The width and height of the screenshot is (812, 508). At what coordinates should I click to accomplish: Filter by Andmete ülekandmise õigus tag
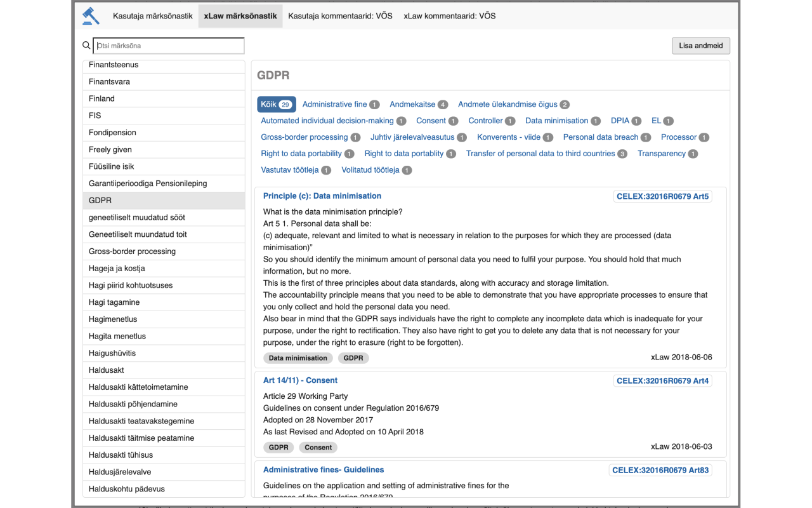click(514, 104)
